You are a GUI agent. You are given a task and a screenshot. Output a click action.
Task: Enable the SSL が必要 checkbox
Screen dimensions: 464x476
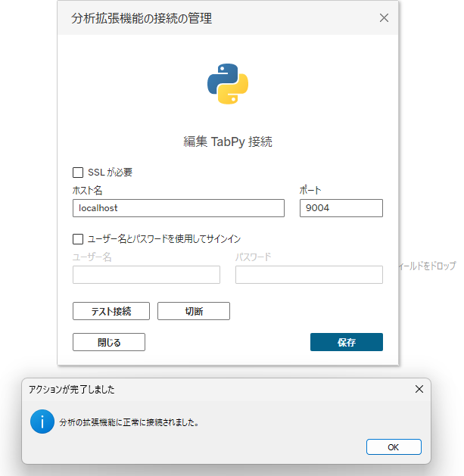[78, 173]
